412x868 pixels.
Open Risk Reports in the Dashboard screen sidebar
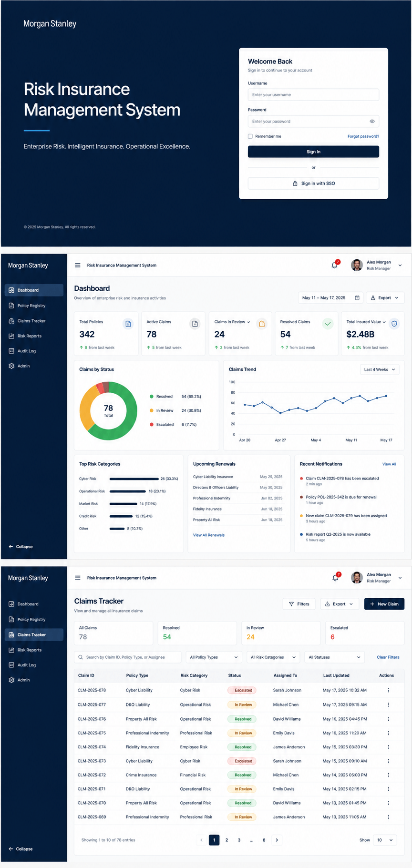(x=34, y=336)
